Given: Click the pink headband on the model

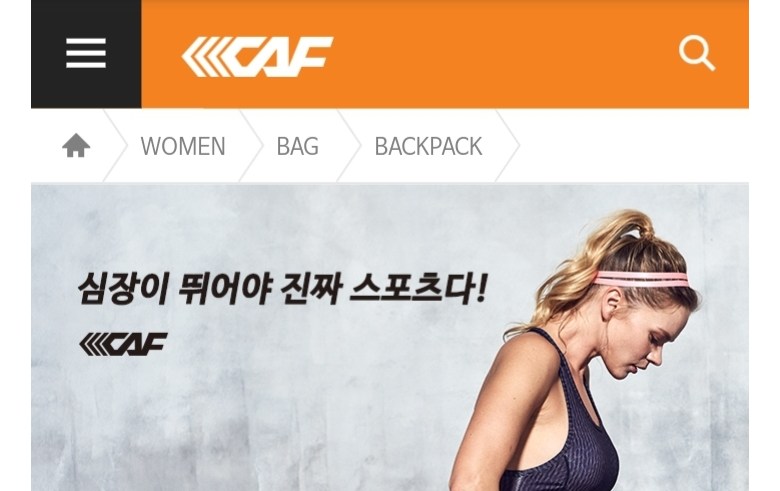Looking at the screenshot, I should (x=642, y=279).
